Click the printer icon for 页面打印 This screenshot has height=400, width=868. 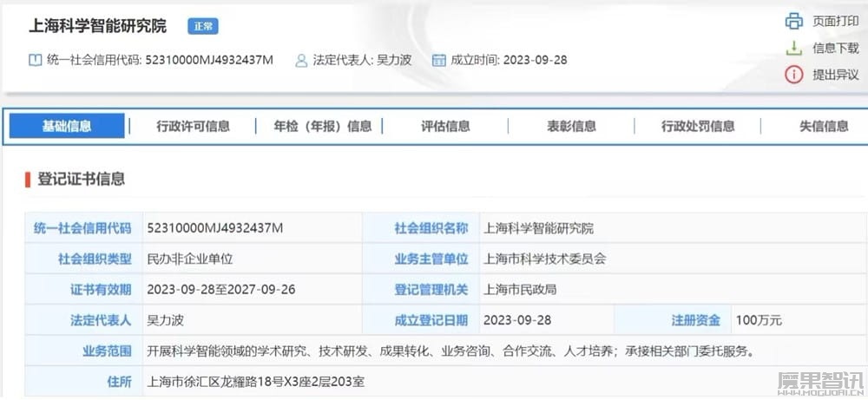(794, 21)
